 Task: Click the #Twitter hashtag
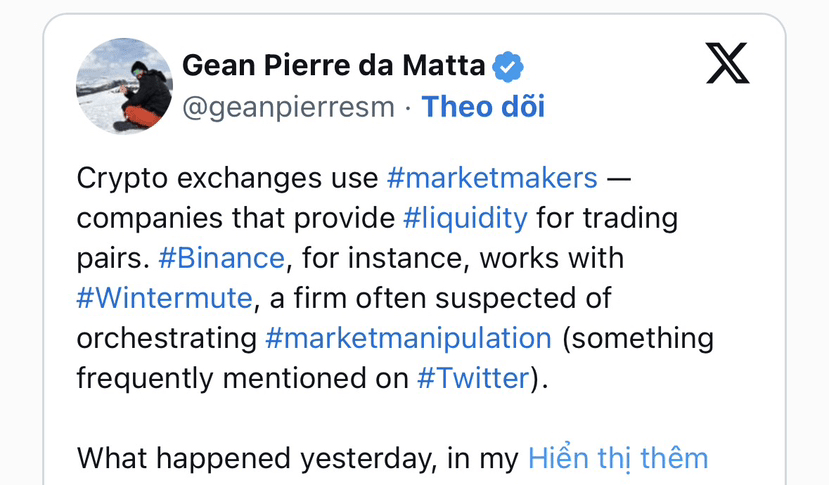472,378
